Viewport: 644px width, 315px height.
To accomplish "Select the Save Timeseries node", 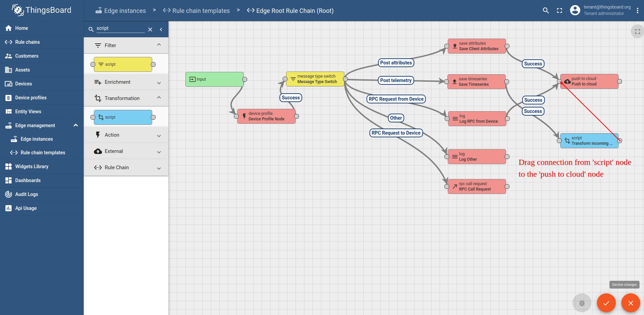I will click(x=477, y=82).
